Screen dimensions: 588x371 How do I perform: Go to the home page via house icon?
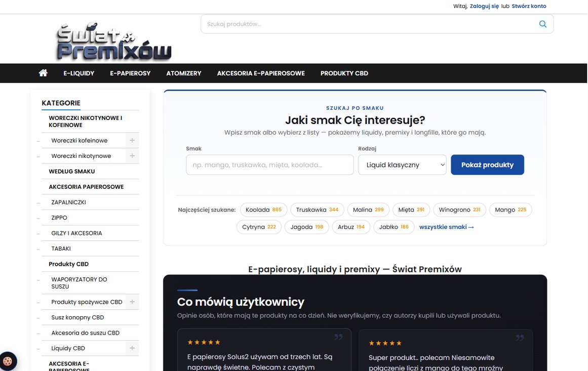click(43, 73)
